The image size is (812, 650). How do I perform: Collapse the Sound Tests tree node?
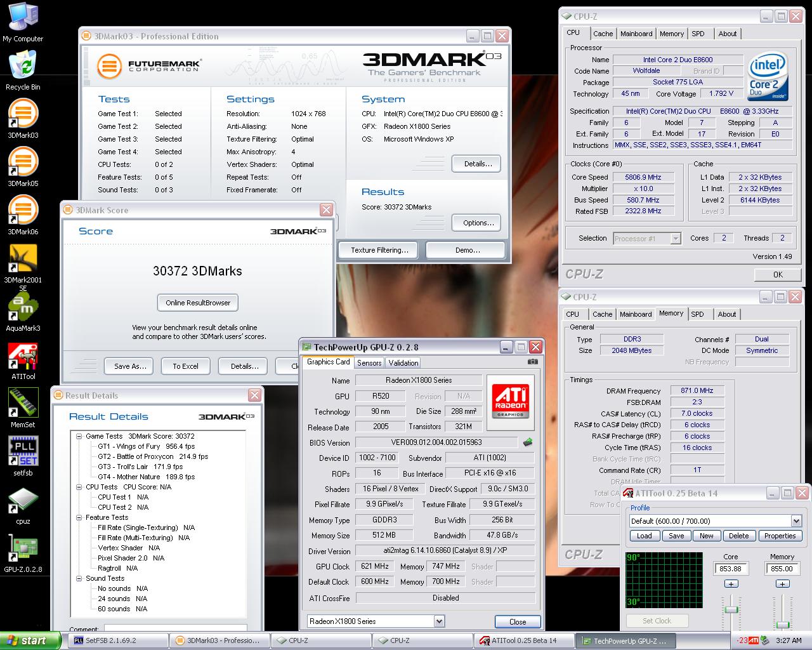(x=79, y=578)
